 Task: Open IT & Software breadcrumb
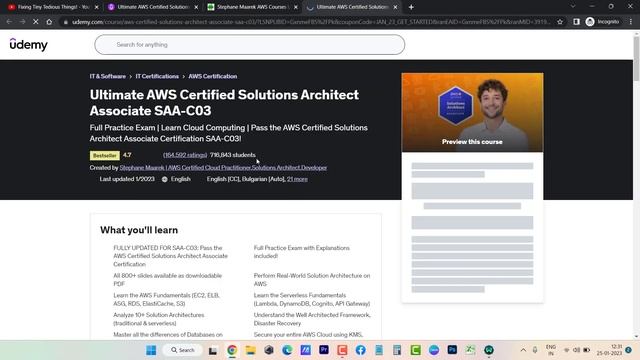tap(108, 76)
